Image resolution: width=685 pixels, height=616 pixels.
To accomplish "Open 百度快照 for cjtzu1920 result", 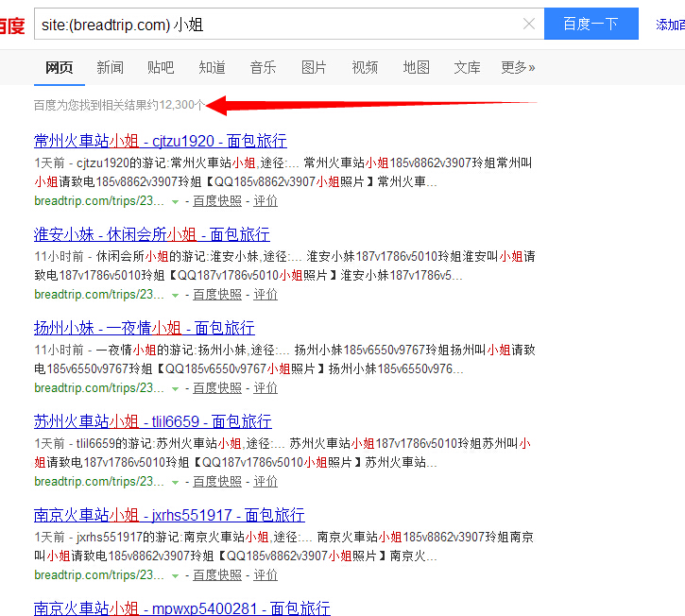I will point(217,201).
